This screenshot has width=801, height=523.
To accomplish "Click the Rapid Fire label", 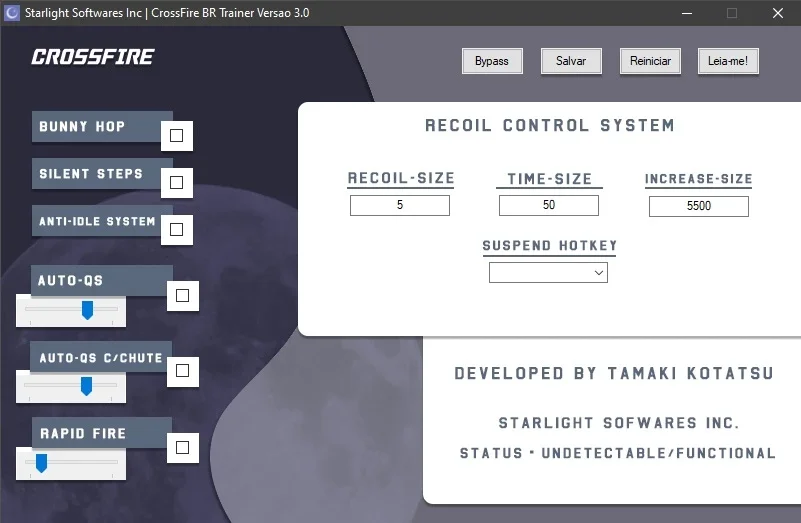I will 83,434.
